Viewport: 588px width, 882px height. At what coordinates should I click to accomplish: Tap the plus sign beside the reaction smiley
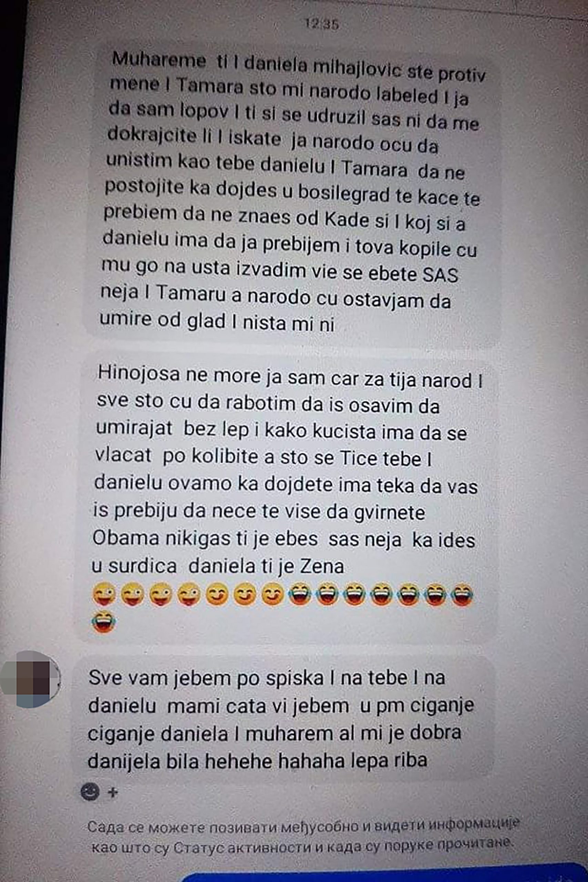[x=113, y=792]
